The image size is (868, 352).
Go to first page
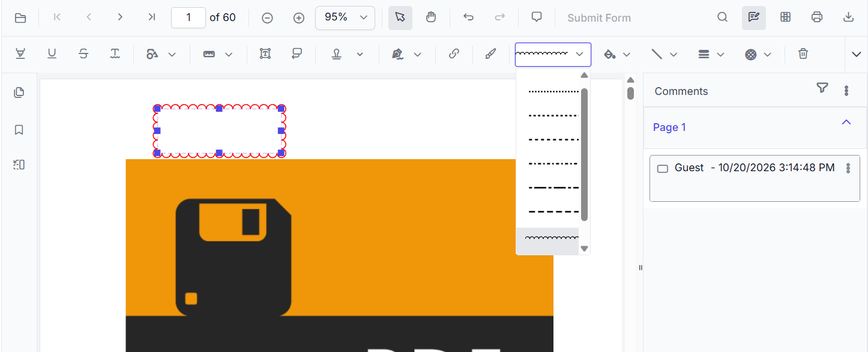pyautogui.click(x=57, y=17)
